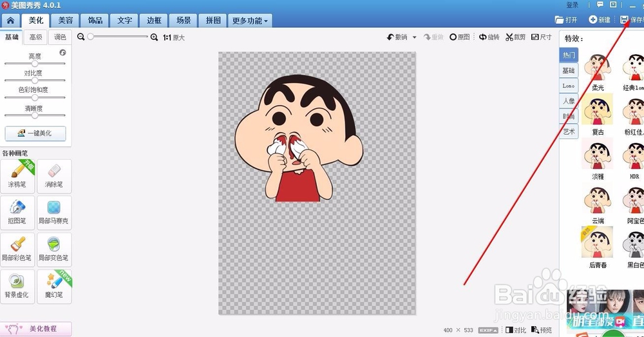Show 原图 original image
This screenshot has width=644, height=337.
coord(460,37)
